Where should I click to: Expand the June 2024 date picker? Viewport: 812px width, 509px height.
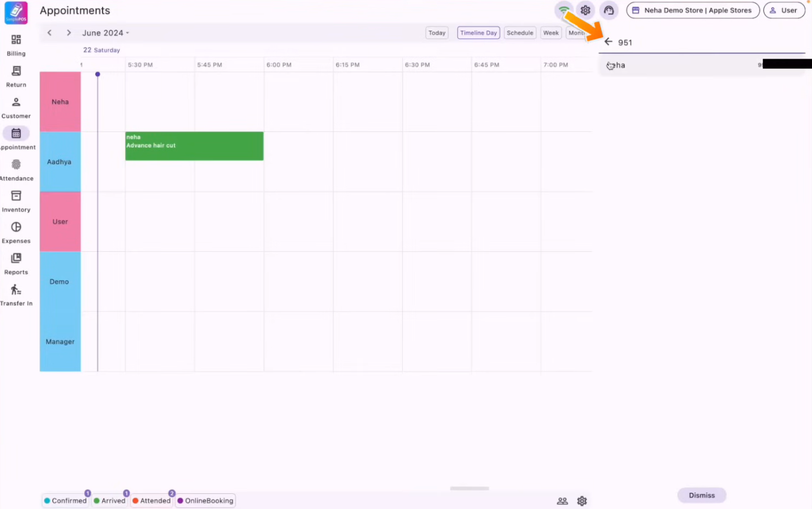pyautogui.click(x=106, y=33)
